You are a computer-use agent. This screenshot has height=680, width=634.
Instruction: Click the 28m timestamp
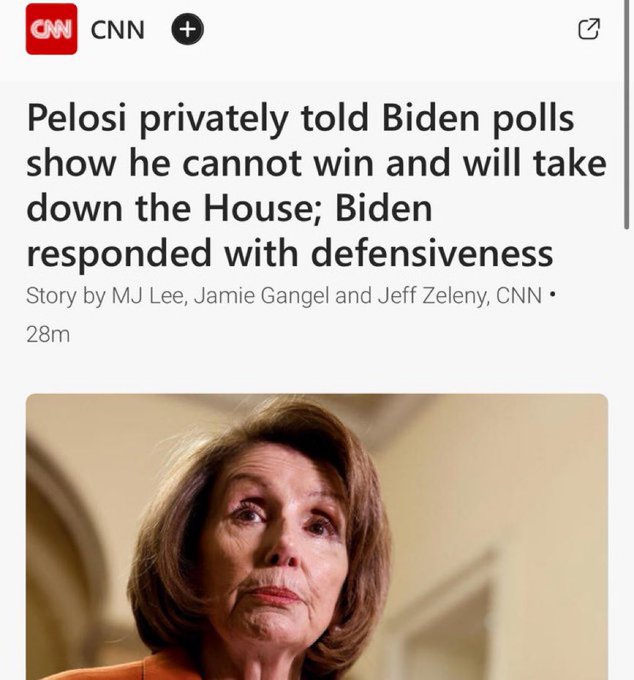(x=48, y=335)
